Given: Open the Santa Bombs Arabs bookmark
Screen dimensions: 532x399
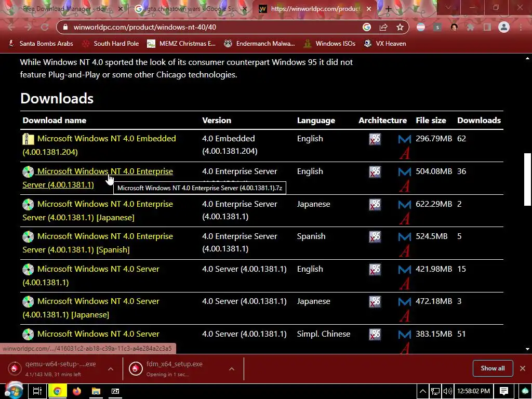Looking at the screenshot, I should pyautogui.click(x=41, y=44).
